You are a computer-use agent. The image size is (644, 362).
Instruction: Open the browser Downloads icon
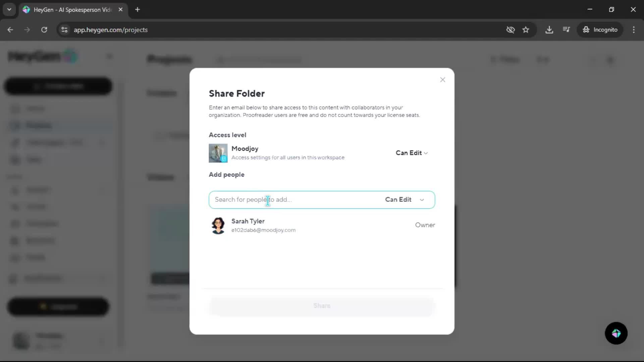click(x=549, y=30)
